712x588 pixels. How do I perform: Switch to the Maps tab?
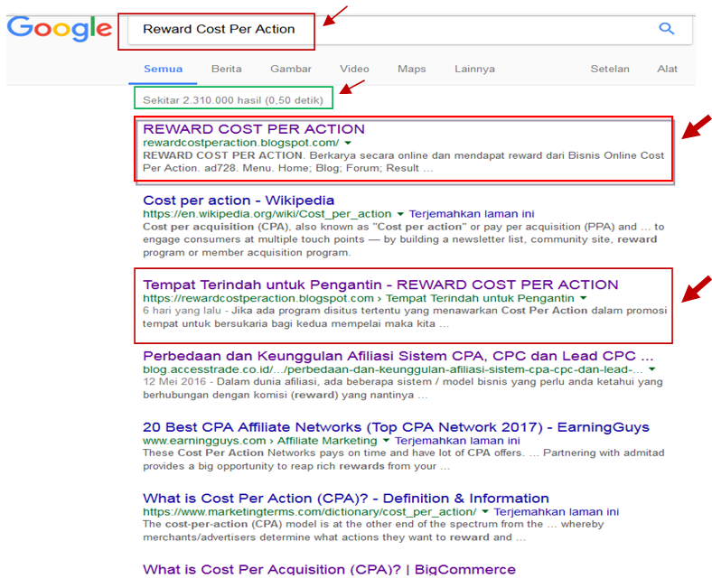pyautogui.click(x=411, y=69)
